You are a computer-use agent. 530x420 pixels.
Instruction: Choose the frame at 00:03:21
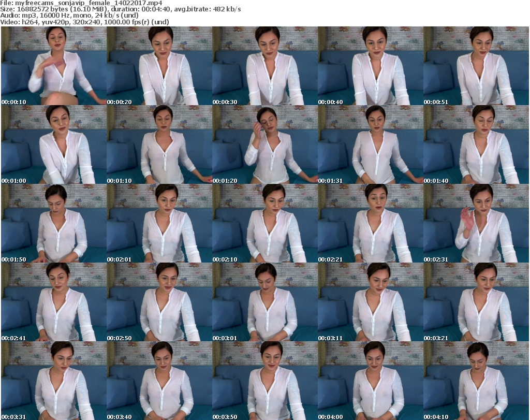point(476,302)
